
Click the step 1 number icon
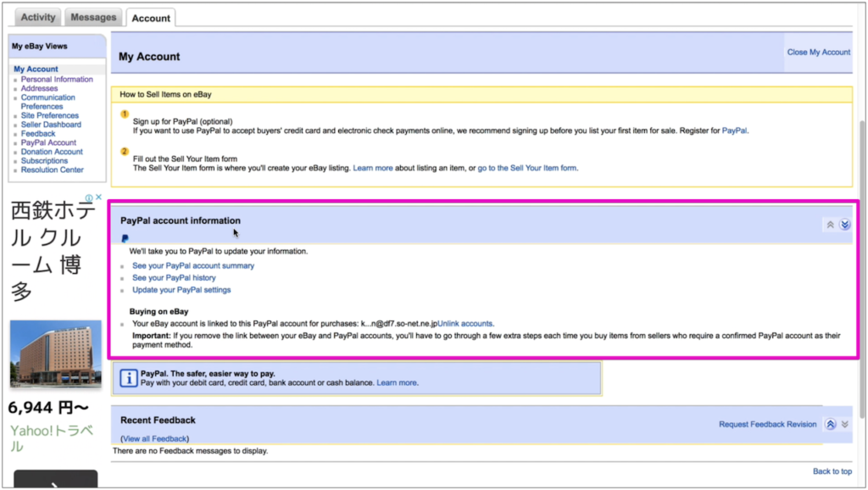[x=125, y=114]
